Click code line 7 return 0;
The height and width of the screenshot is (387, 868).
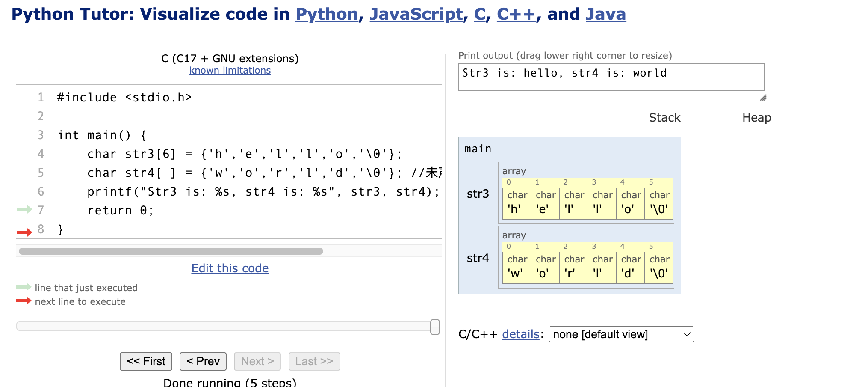pos(121,211)
